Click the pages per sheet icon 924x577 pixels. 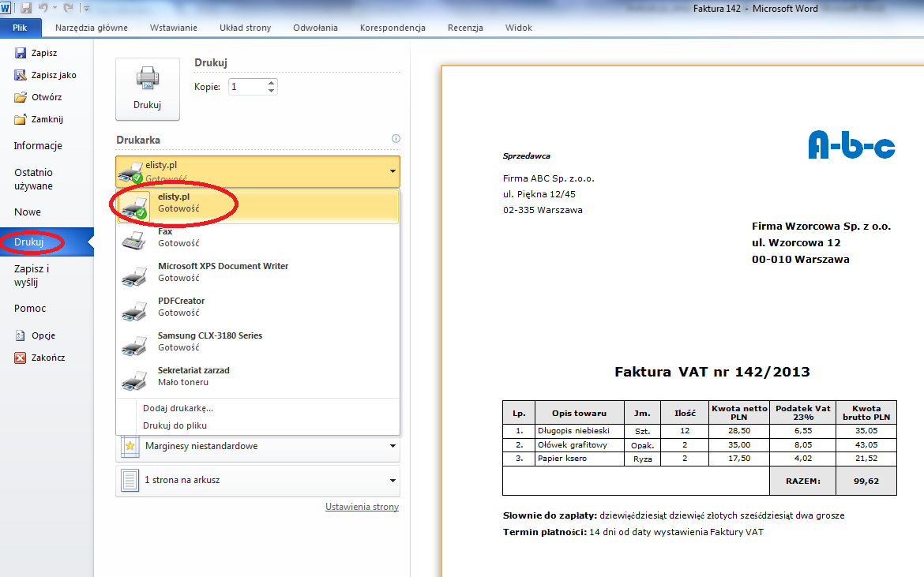[130, 481]
